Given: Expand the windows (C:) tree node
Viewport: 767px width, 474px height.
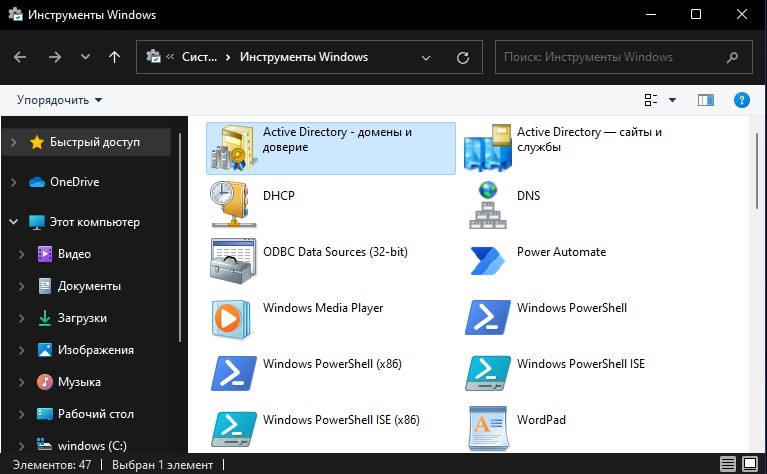Looking at the screenshot, I should [22, 446].
